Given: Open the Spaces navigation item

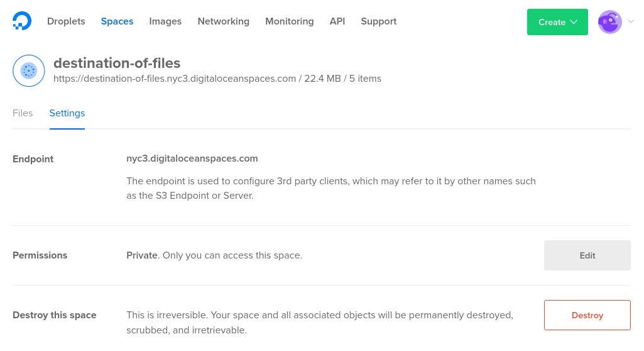Looking at the screenshot, I should coord(117,21).
